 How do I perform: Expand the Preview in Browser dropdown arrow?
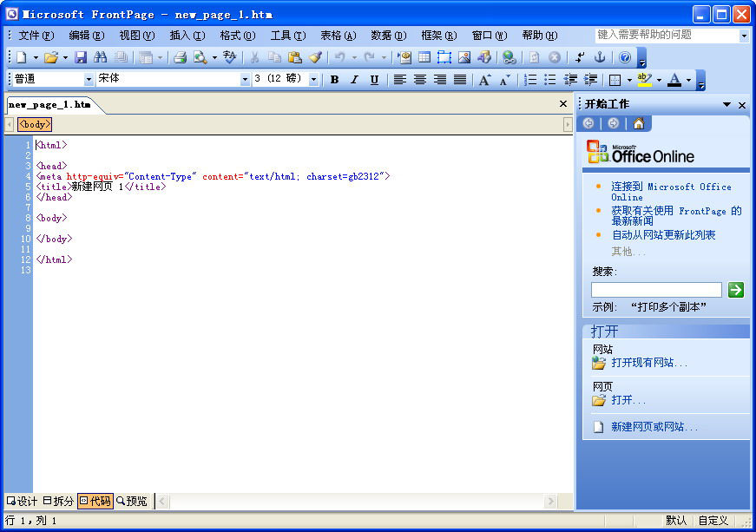click(x=214, y=58)
